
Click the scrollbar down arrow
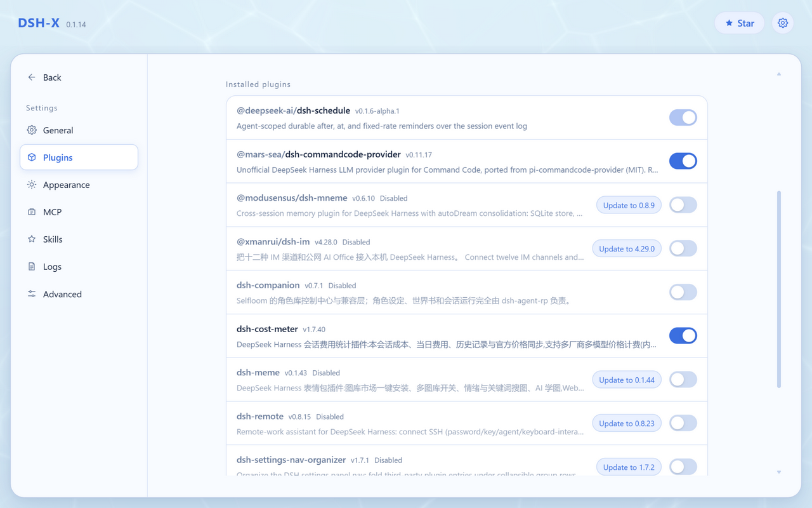point(779,472)
